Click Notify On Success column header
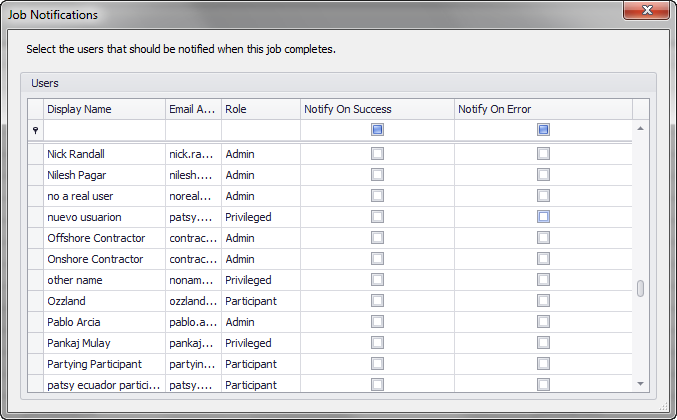Screen dimensions: 677x420 click(x=377, y=109)
